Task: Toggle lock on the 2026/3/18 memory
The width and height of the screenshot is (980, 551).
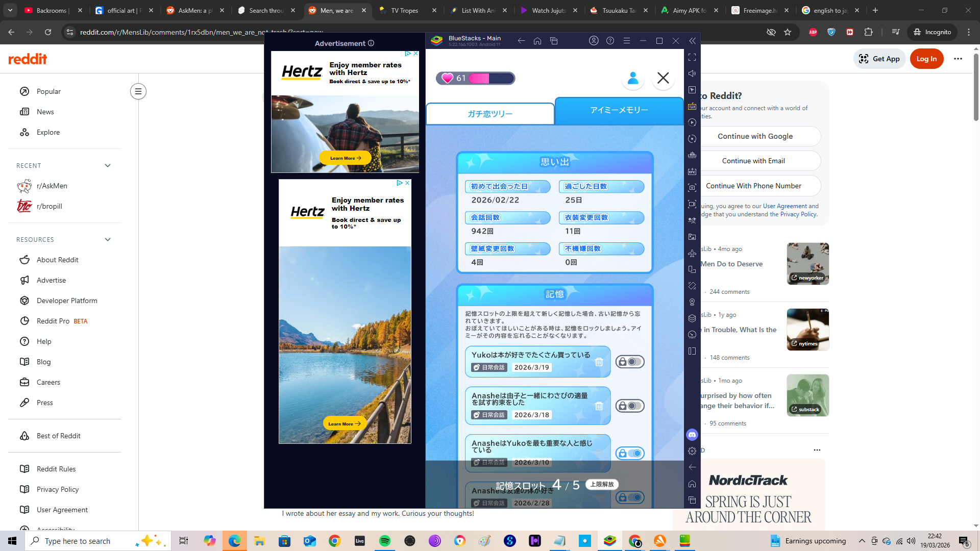Action: click(630, 406)
